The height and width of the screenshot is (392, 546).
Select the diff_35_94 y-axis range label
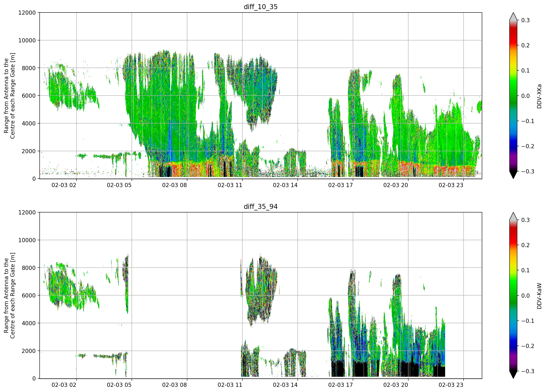pos(9,295)
